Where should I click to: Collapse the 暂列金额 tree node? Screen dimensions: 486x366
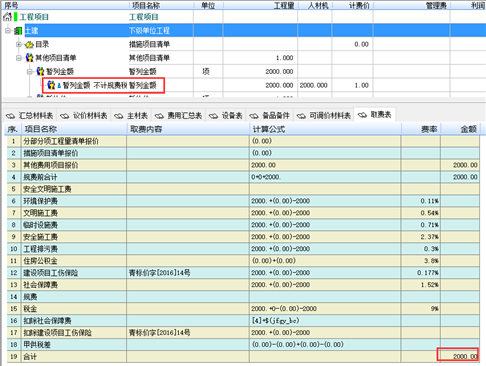coord(30,71)
